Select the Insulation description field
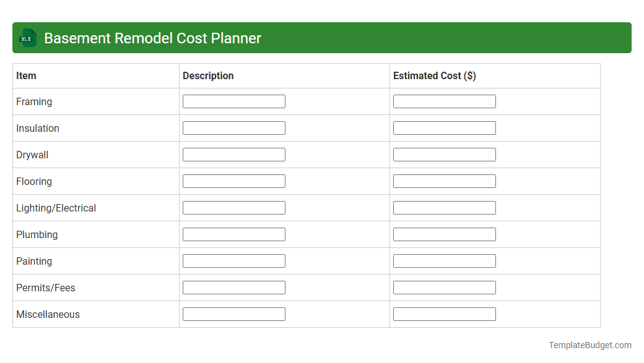Viewport: 644px width, 363px height. 233,127
